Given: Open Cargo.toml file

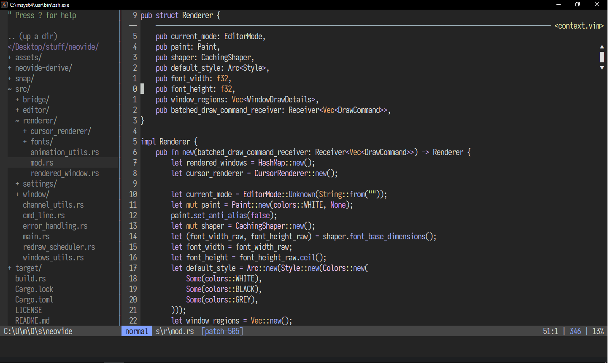Looking at the screenshot, I should (x=34, y=300).
